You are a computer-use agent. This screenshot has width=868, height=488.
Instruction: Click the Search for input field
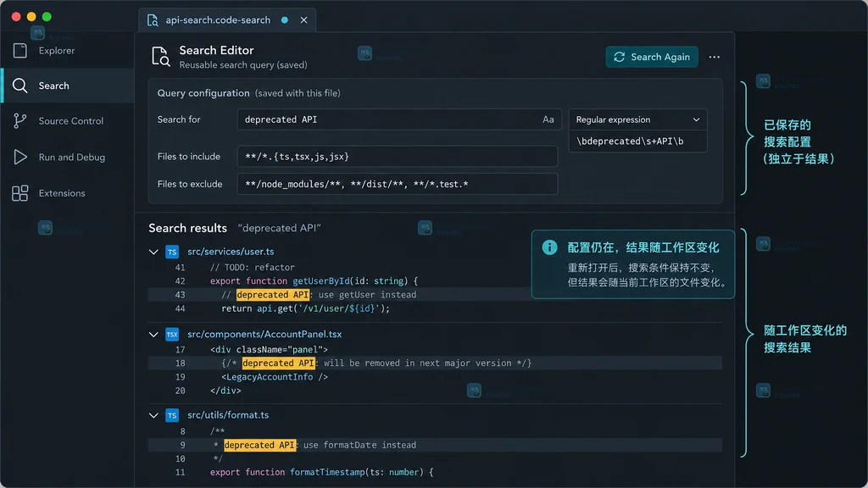pos(399,119)
